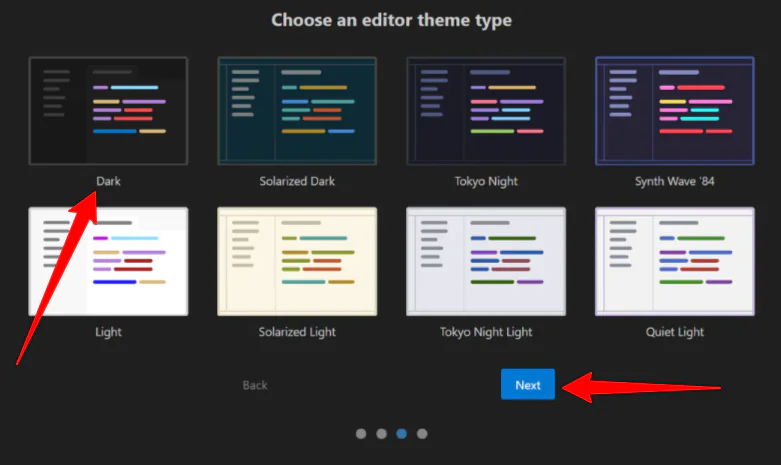Select the Synth Wave '84 theme thumbnail
The image size is (781, 465).
675,110
